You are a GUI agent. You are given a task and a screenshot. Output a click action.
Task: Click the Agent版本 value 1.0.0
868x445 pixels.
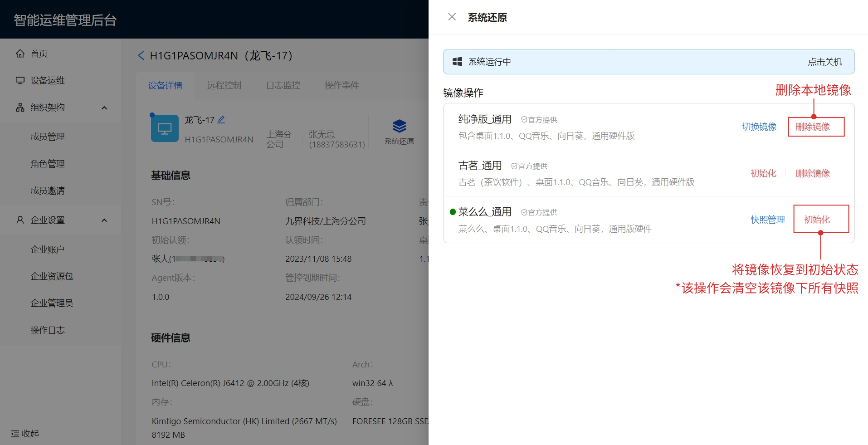coord(161,297)
